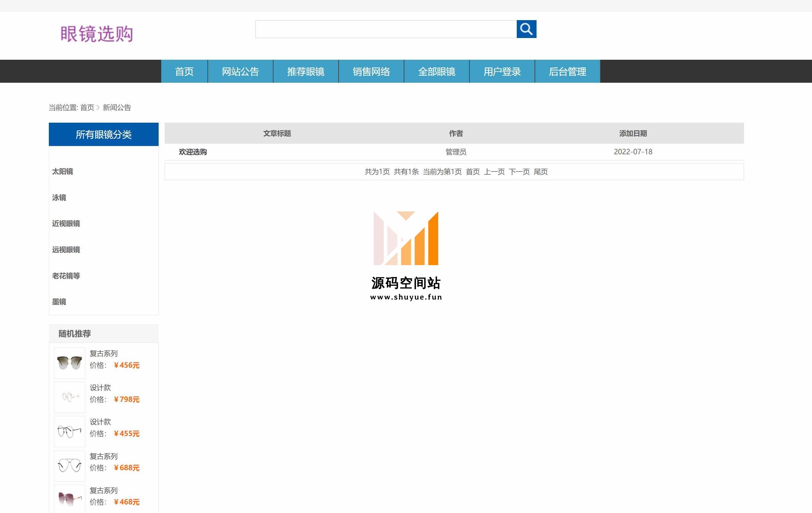812x513 pixels.
Task: Click the 文章标题 column header
Action: [x=277, y=133]
